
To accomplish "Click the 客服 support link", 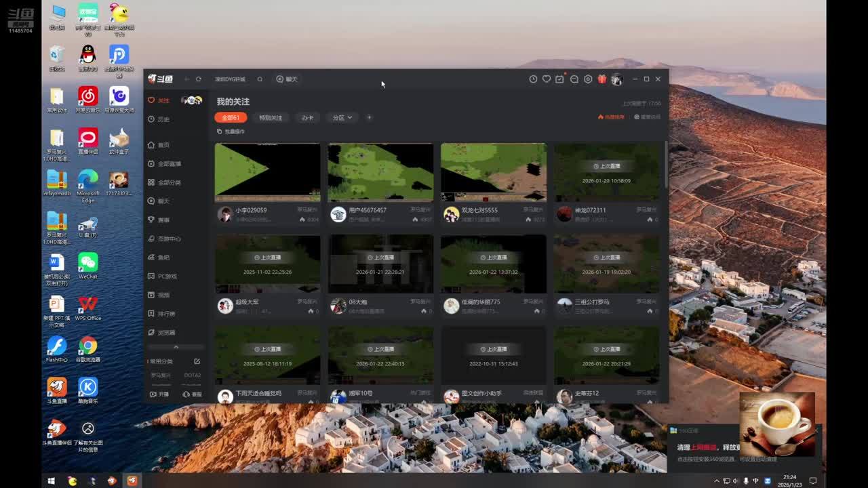I will tap(193, 394).
